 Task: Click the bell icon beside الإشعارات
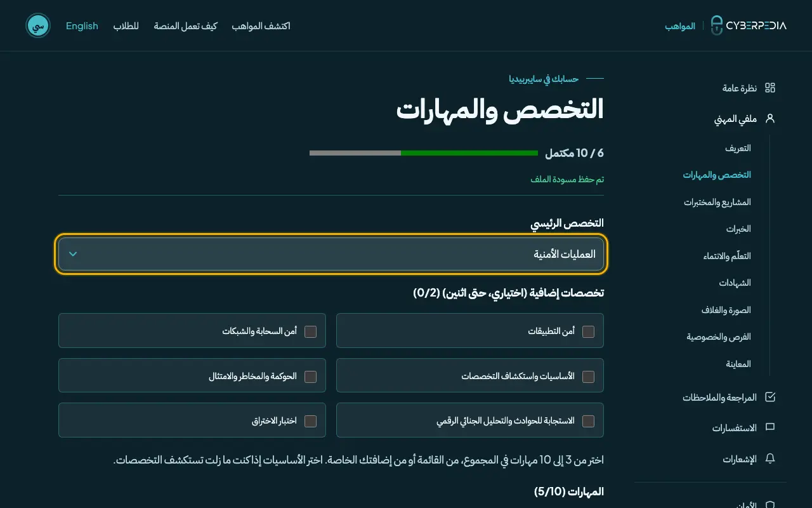[x=770, y=458]
